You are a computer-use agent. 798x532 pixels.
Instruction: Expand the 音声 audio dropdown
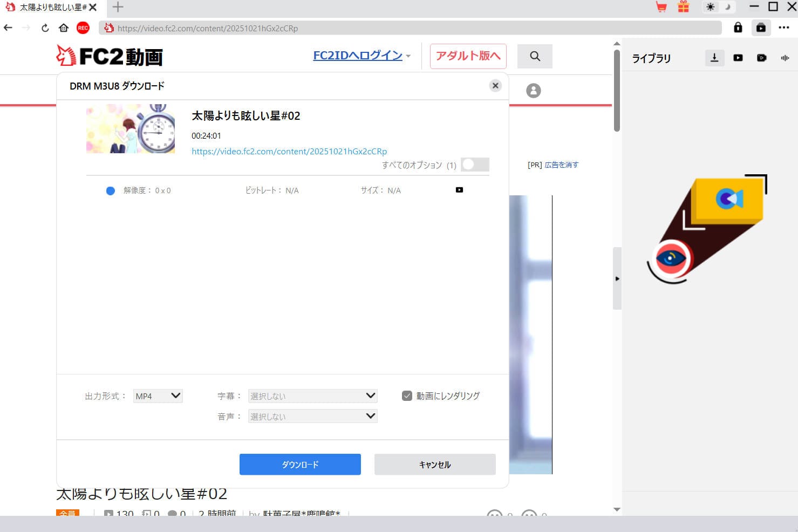coord(312,417)
